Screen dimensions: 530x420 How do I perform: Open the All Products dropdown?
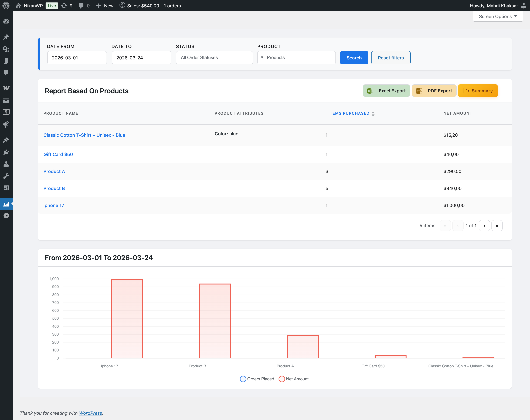pos(296,57)
